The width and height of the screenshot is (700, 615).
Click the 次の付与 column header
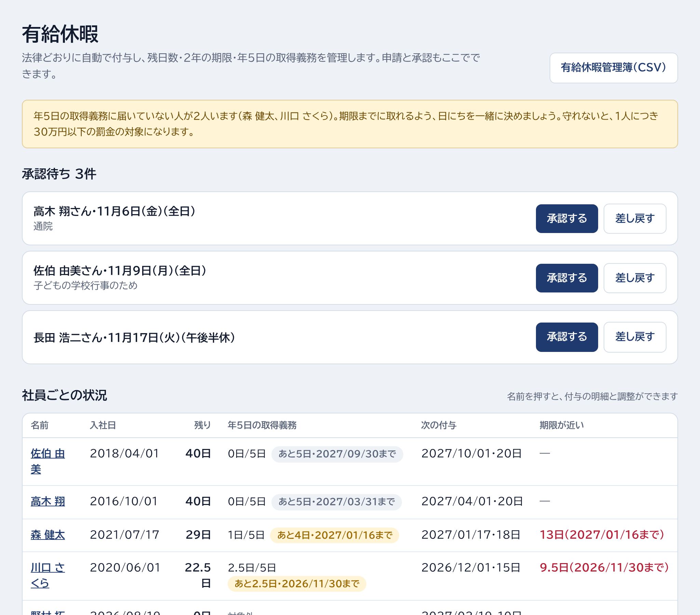(439, 425)
